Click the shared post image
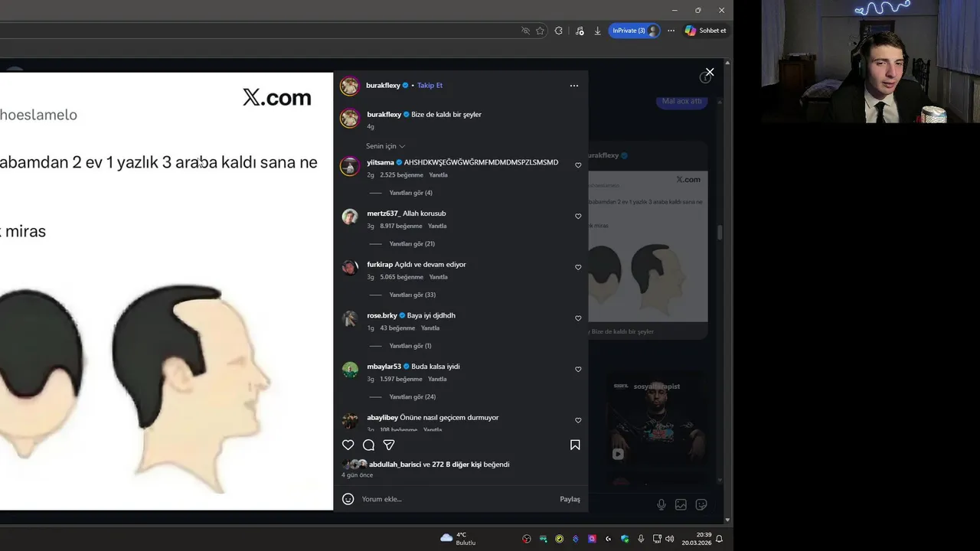This screenshot has width=980, height=551. coord(166,291)
